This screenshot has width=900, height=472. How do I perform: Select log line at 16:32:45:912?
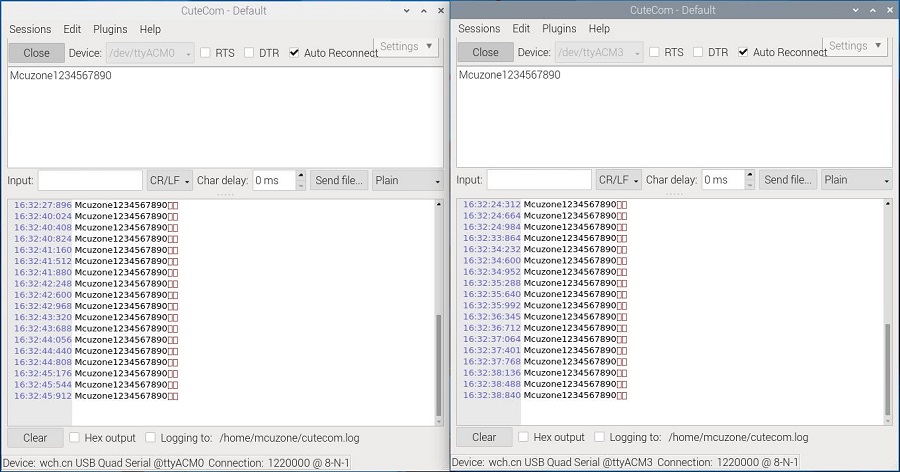[96, 396]
